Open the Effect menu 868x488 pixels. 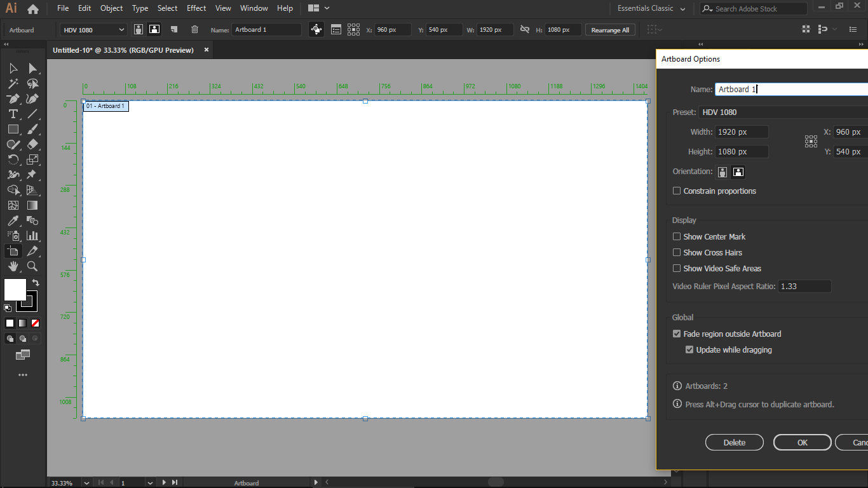point(196,8)
